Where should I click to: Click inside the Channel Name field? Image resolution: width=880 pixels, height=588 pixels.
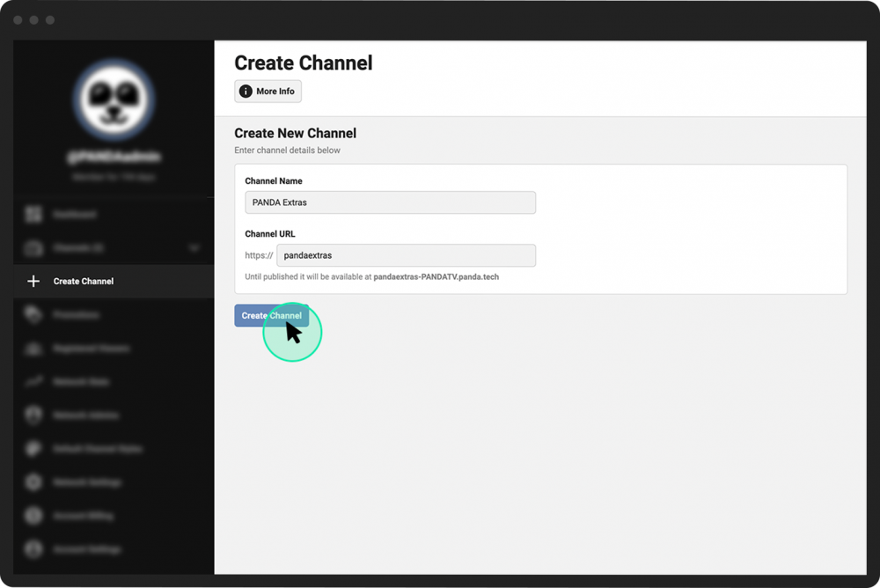(390, 202)
